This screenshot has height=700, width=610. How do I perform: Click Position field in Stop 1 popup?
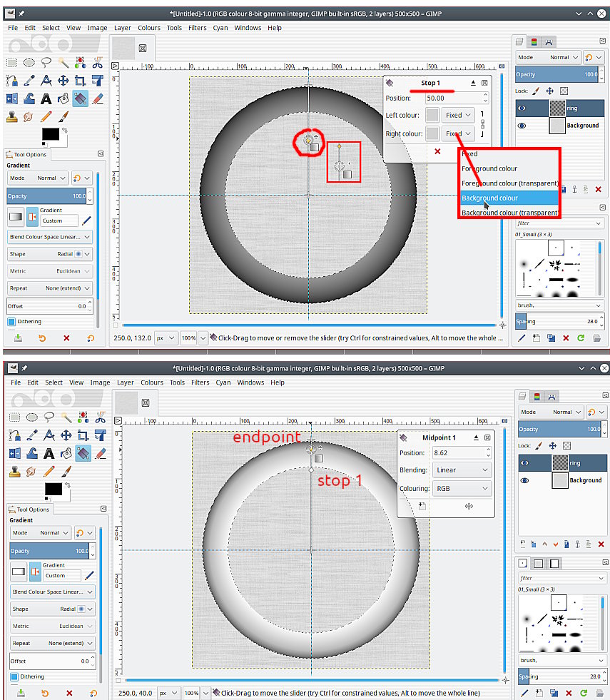click(457, 98)
